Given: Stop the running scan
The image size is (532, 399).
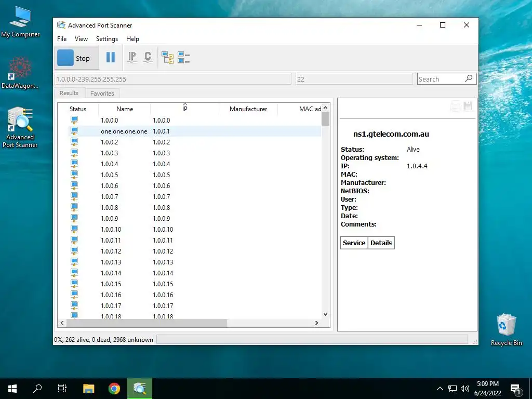Looking at the screenshot, I should (77, 58).
